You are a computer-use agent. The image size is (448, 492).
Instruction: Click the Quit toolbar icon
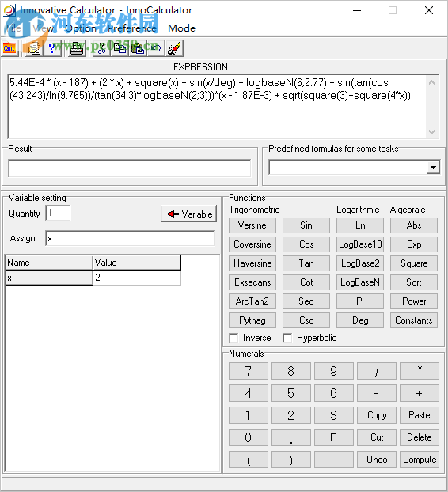[9, 48]
